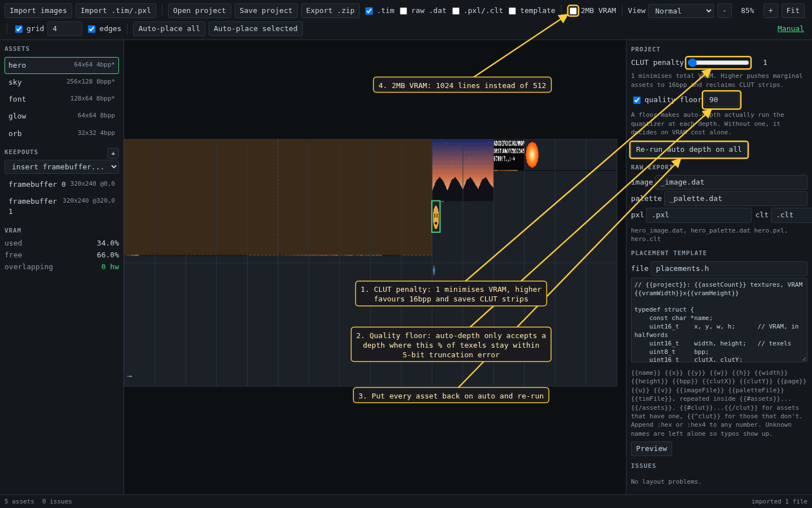The height and width of the screenshot is (508, 812).
Task: Click the Import images button
Action: (x=38, y=11)
